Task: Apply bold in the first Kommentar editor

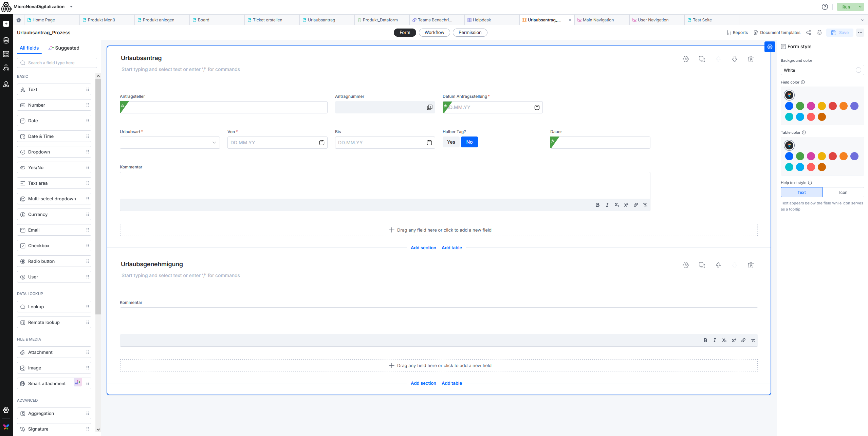Action: tap(597, 205)
